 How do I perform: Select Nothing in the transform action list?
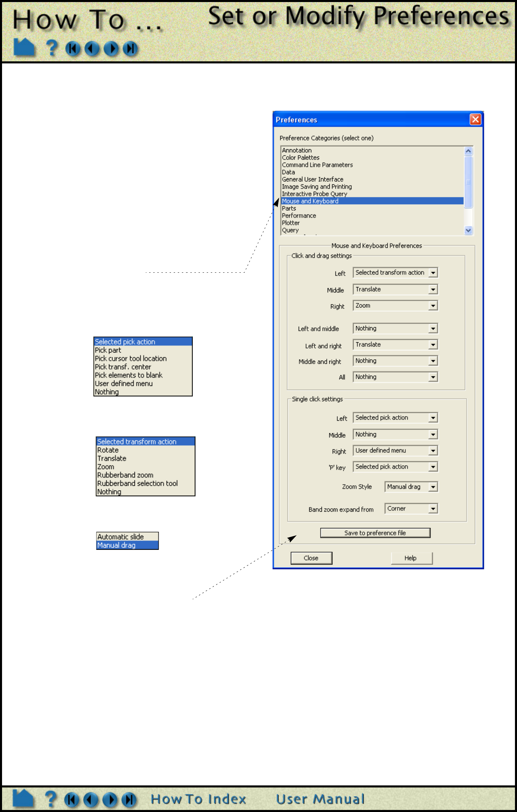pos(145,492)
